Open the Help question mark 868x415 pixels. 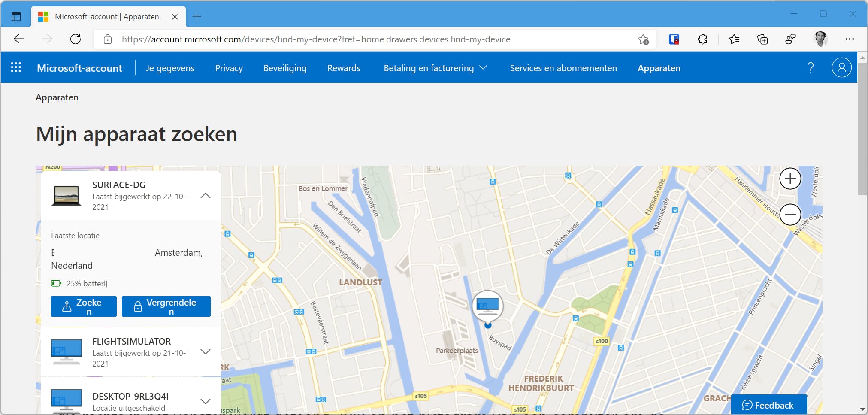(811, 67)
